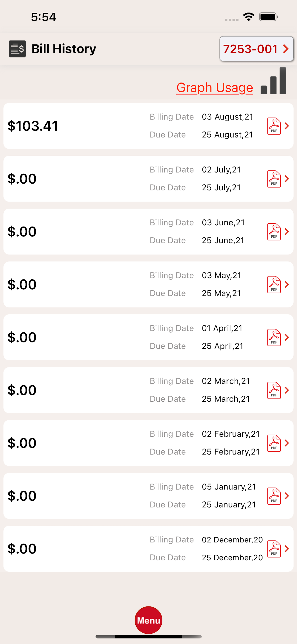Select the $103.41 bill entry
The image size is (297, 644).
pyautogui.click(x=75, y=126)
